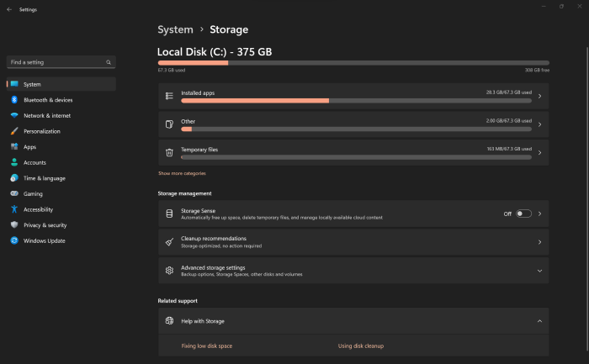Viewport: 589px width, 364px height.
Task: Select Windows Update in the sidebar
Action: point(44,240)
